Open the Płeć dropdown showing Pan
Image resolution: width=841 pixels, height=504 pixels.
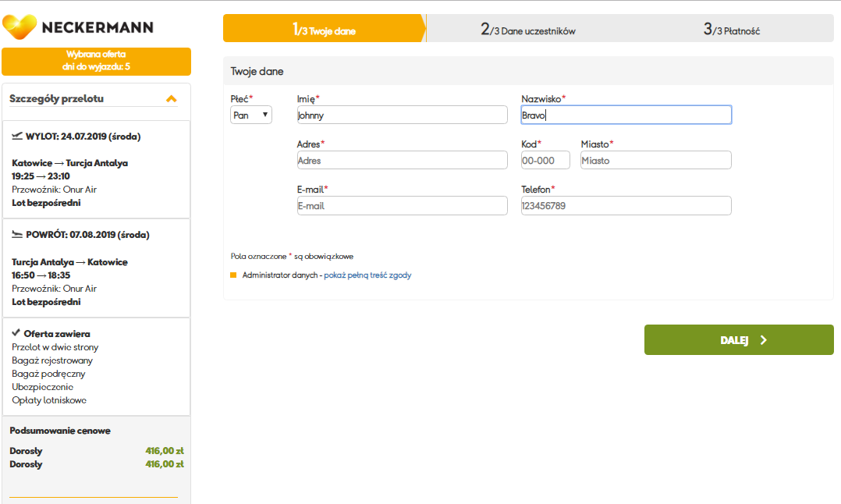(x=251, y=115)
